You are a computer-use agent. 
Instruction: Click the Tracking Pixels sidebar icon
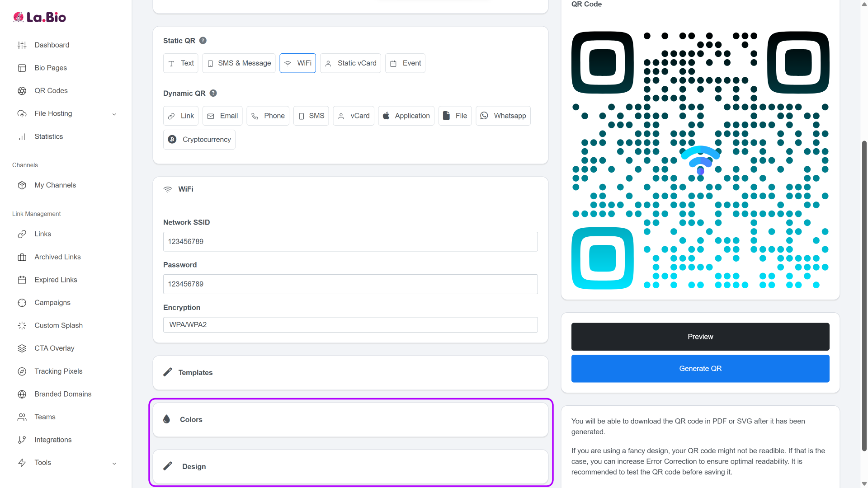22,371
